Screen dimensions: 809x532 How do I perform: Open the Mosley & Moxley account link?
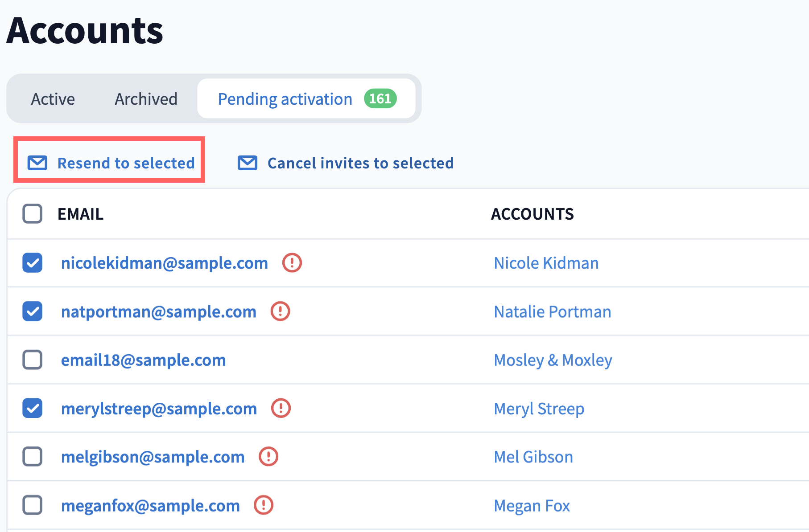point(553,360)
